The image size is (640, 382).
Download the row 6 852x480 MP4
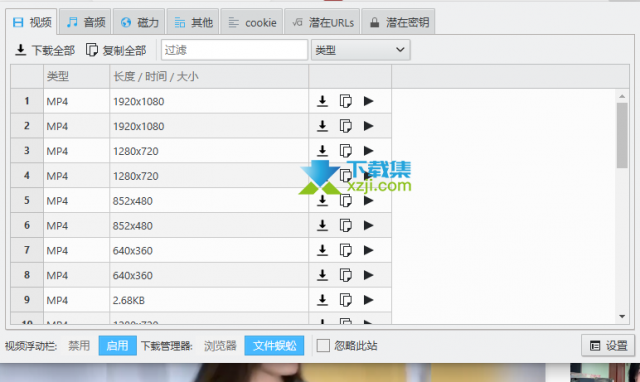tap(322, 225)
